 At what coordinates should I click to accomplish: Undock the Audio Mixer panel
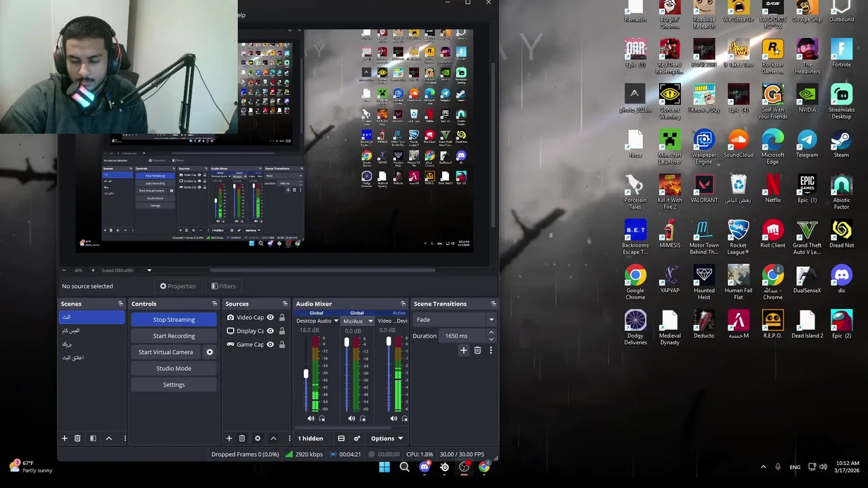(403, 304)
